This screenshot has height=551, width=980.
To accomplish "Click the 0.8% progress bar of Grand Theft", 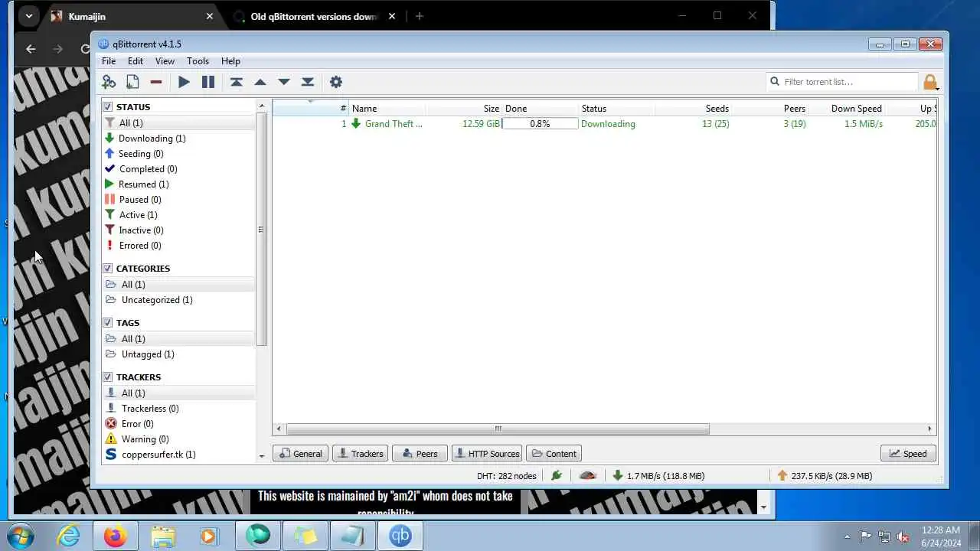I will tap(540, 124).
